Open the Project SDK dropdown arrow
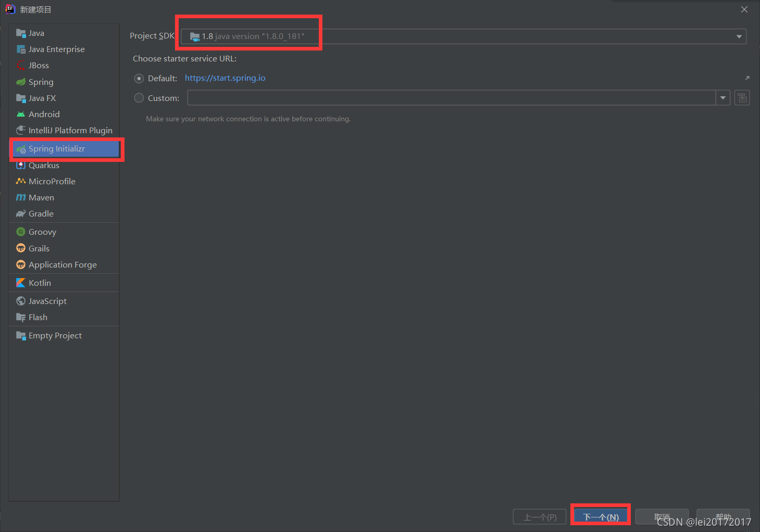The image size is (760, 532). coord(739,36)
